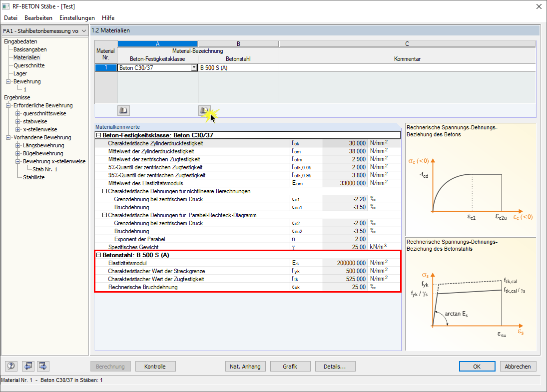Select the Rechnerische Bruchdehnung row label
The width and height of the screenshot is (547, 392).
tap(143, 287)
